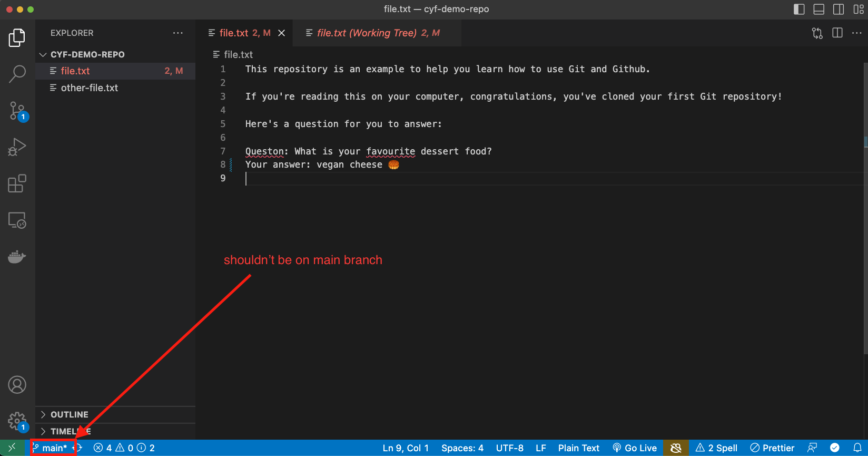Open the Remote Explorer view
This screenshot has width=868, height=456.
[x=17, y=220]
